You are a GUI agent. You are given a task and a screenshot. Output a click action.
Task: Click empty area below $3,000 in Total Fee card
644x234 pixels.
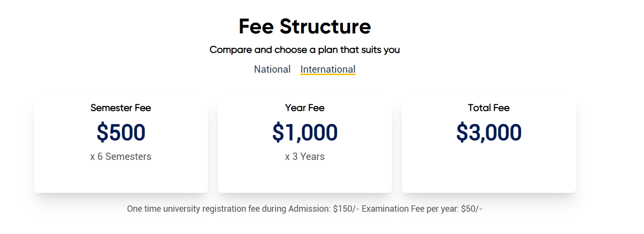[489, 167]
